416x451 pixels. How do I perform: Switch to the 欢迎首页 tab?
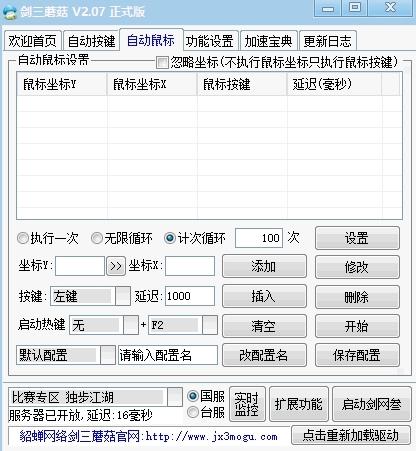pyautogui.click(x=33, y=41)
